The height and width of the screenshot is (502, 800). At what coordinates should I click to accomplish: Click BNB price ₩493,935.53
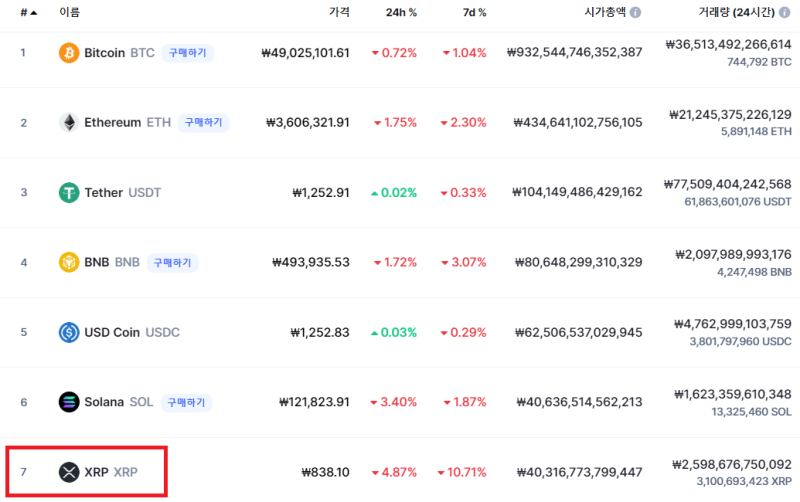[x=311, y=262]
